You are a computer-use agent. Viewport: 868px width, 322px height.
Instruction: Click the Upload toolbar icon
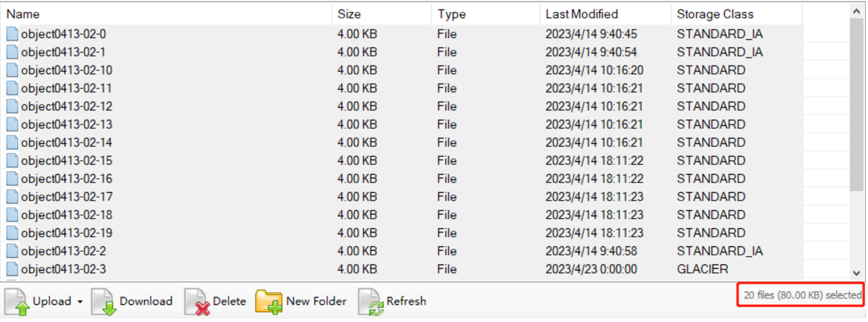tap(16, 302)
